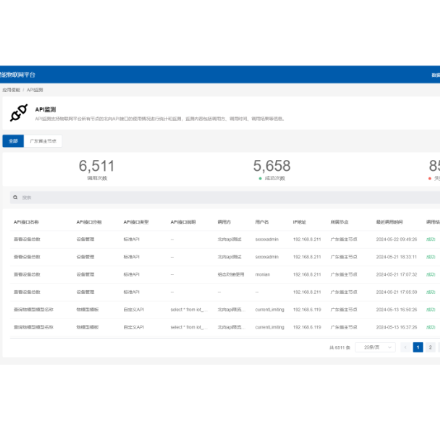The height and width of the screenshot is (440, 440).
Task: Click the timestamp 2024-05-13 16:37:26 cell
Action: [x=397, y=327]
